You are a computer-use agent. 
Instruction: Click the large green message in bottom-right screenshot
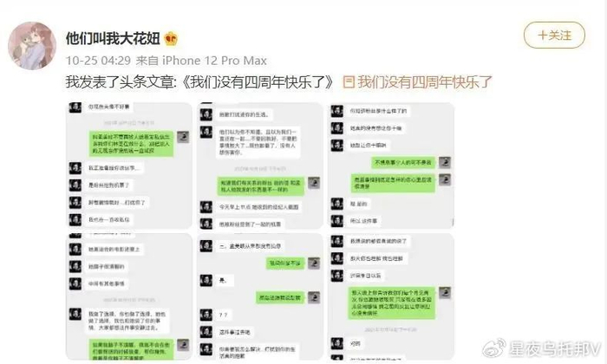391,302
